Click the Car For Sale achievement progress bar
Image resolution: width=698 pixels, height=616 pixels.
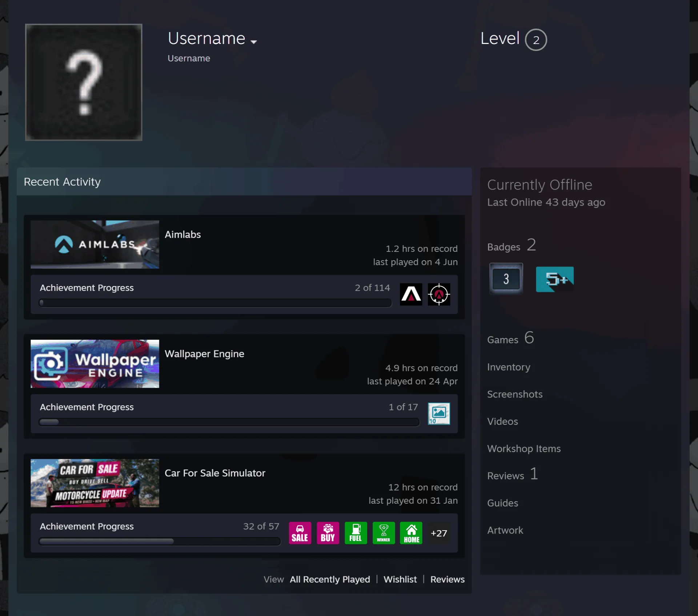[x=160, y=541]
